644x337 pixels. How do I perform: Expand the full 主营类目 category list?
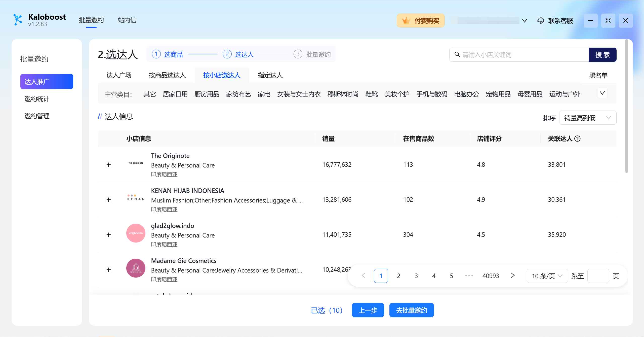(x=602, y=93)
